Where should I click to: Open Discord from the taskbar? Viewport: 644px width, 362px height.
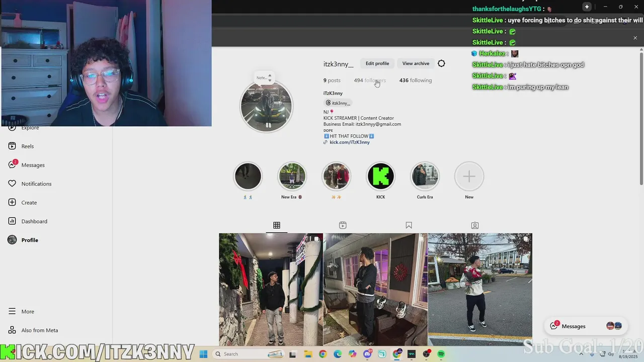pyautogui.click(x=367, y=354)
